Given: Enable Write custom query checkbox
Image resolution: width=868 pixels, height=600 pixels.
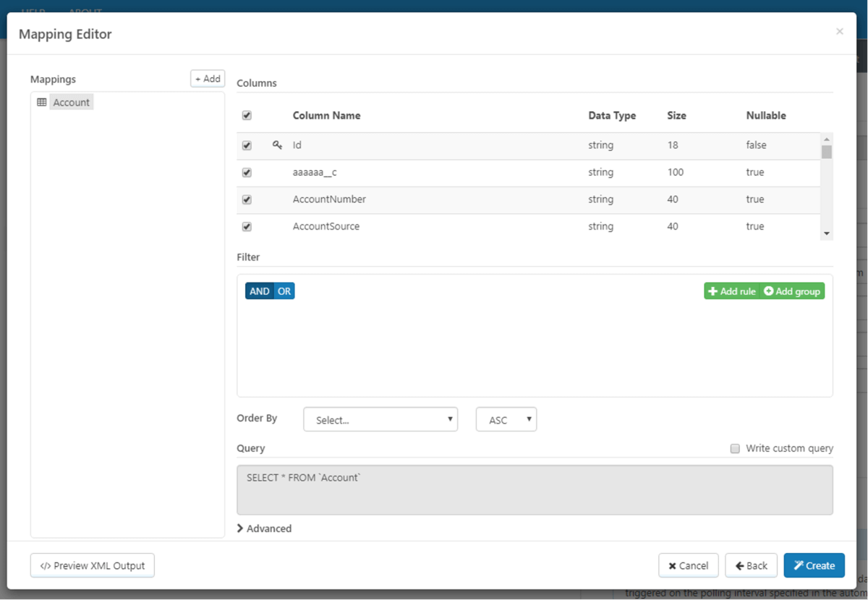Looking at the screenshot, I should coord(735,448).
